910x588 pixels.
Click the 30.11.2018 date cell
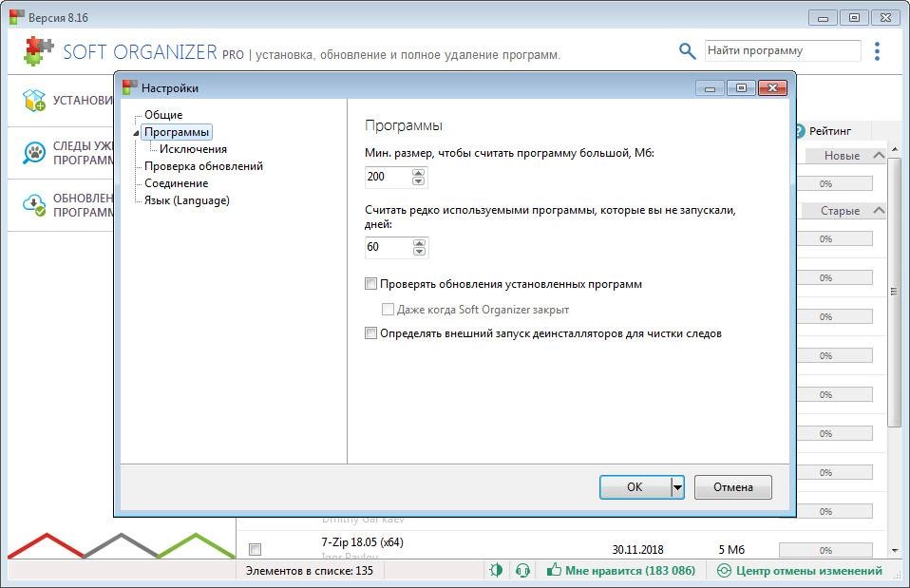point(637,549)
